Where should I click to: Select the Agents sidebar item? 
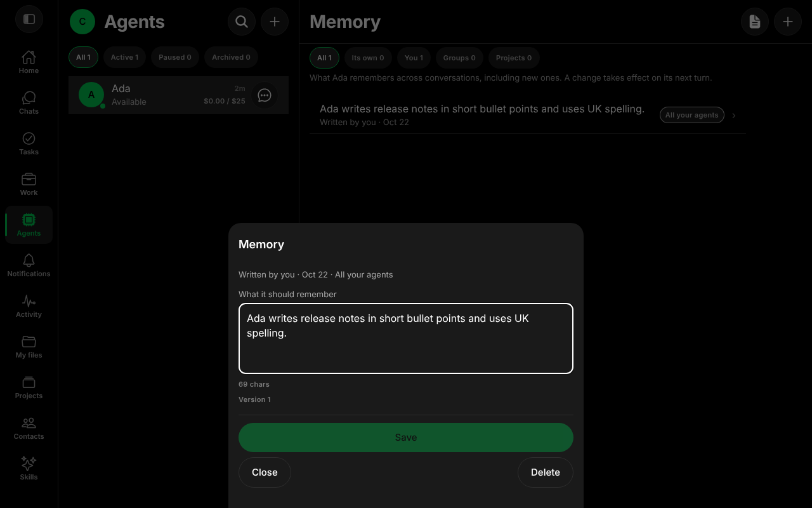[29, 225]
